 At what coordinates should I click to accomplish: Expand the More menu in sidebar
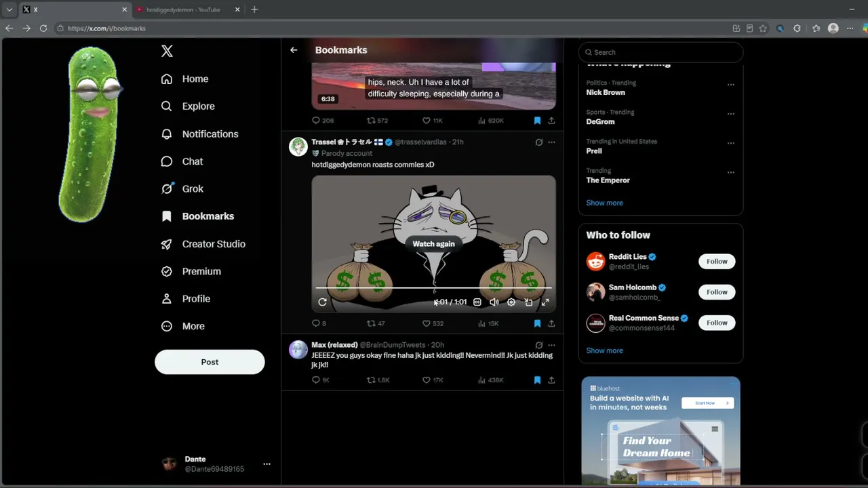[x=182, y=326]
